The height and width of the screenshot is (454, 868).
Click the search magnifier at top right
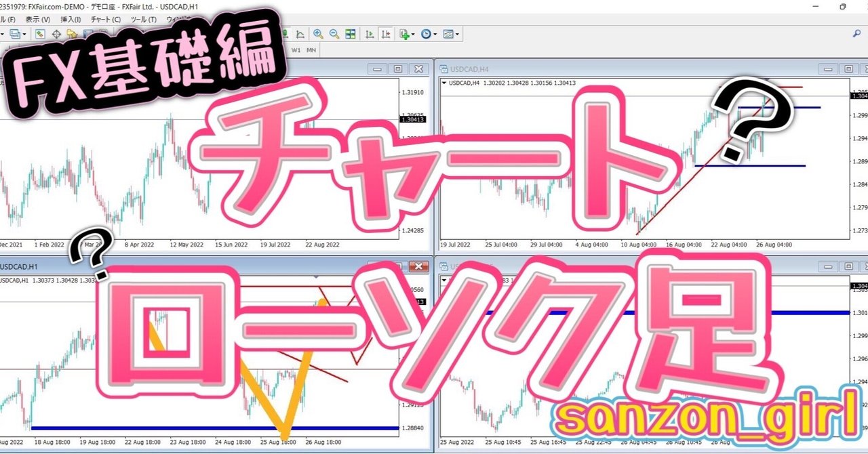tap(856, 33)
